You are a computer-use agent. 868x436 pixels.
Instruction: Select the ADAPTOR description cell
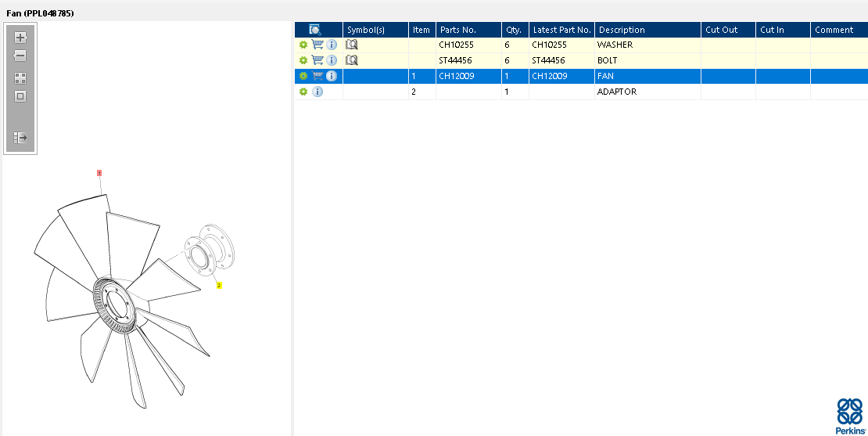tap(647, 92)
